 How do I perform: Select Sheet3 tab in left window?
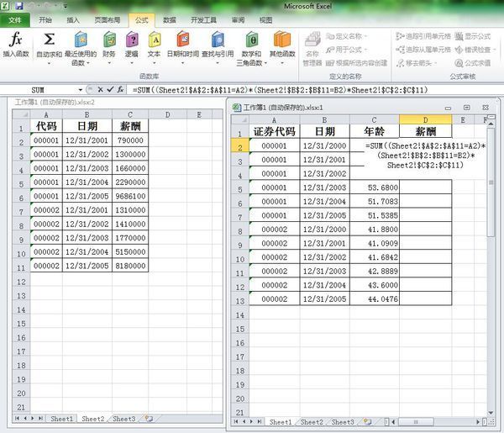click(x=123, y=419)
